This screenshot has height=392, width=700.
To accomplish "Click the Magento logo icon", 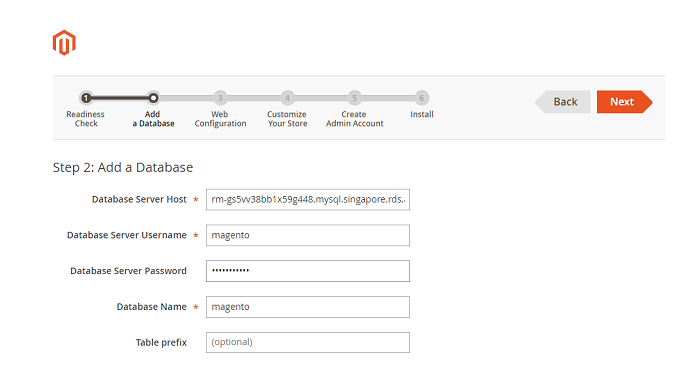I will 64,43.
